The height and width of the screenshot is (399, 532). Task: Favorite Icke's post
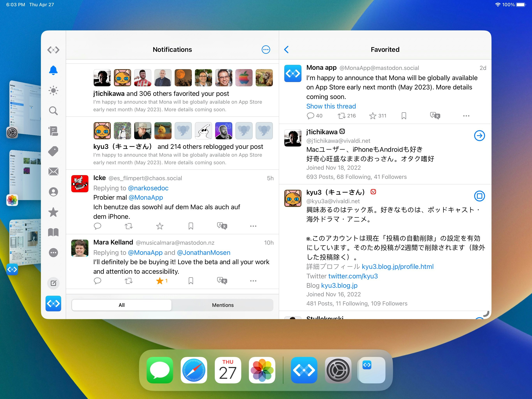pos(160,226)
